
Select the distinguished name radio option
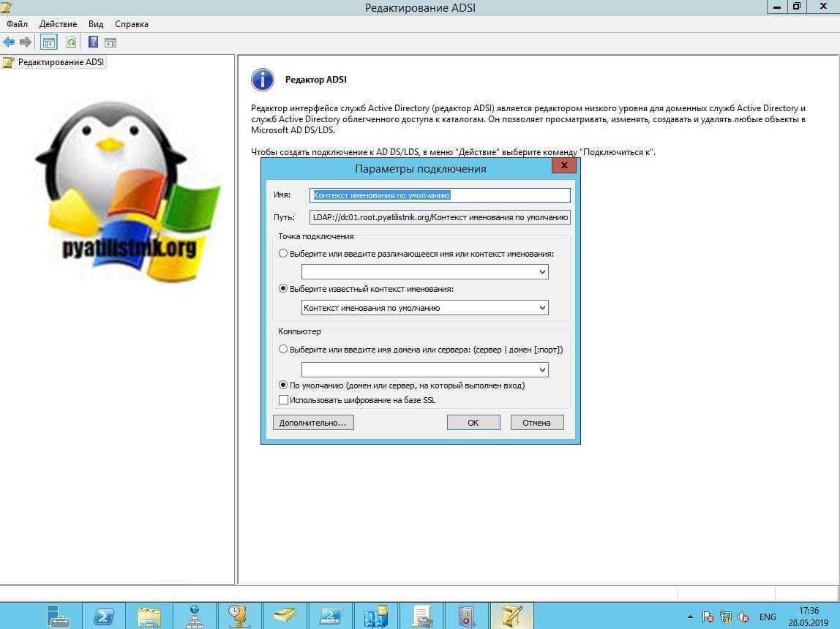283,253
